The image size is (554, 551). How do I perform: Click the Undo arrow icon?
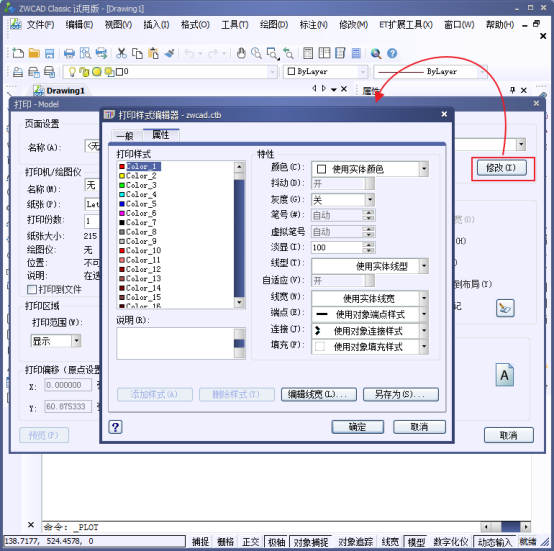[x=190, y=53]
